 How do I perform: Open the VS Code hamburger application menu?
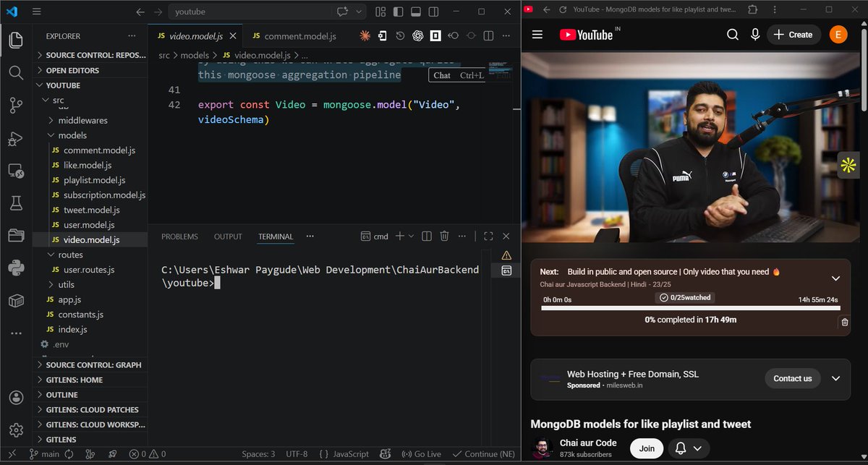click(37, 12)
